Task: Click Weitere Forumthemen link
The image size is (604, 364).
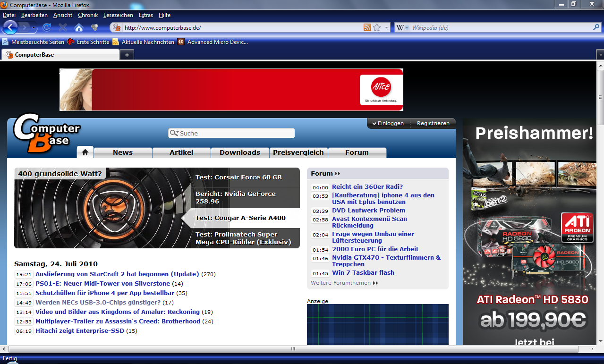Action: point(344,283)
